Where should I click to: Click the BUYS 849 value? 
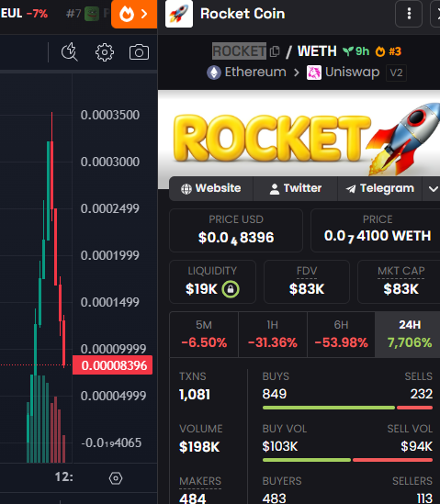(x=275, y=394)
